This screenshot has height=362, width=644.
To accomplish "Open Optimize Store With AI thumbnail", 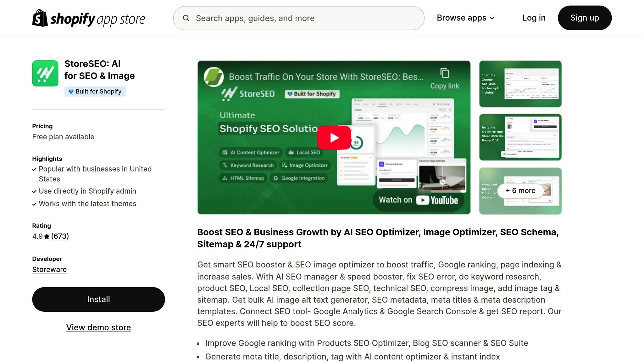I will (520, 137).
